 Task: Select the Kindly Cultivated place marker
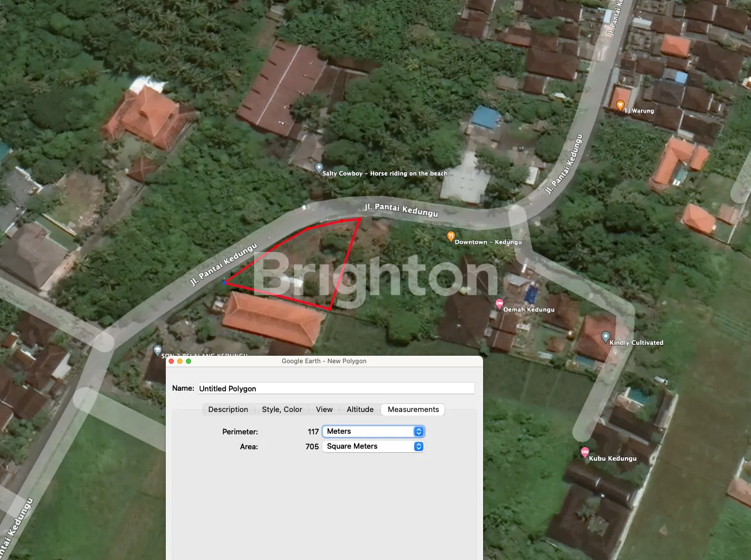[x=605, y=337]
